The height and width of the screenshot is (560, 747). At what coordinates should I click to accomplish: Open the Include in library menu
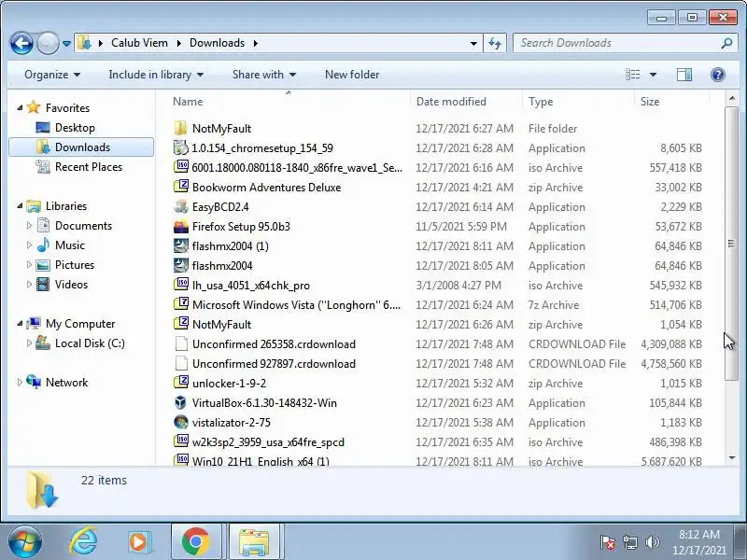(x=156, y=75)
